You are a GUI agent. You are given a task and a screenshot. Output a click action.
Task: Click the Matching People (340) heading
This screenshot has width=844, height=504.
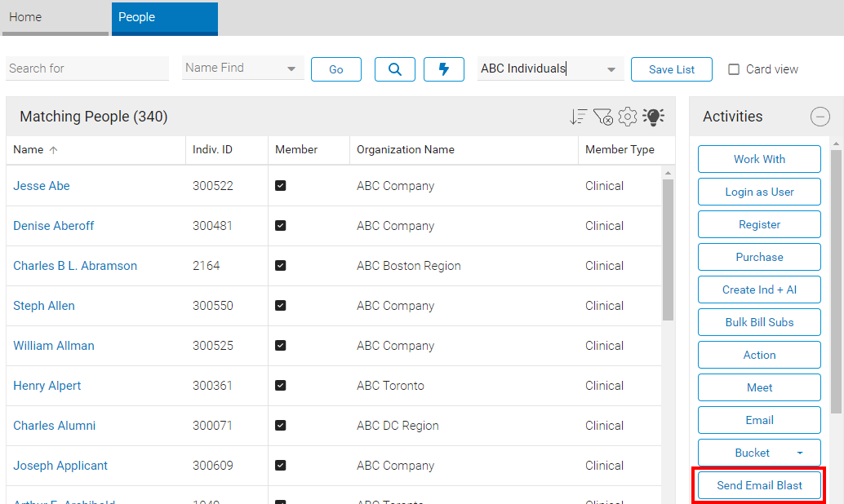(94, 116)
